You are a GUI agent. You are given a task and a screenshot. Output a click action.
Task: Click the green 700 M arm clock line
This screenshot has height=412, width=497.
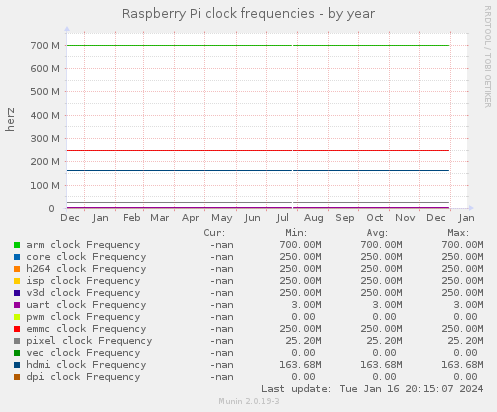[258, 46]
